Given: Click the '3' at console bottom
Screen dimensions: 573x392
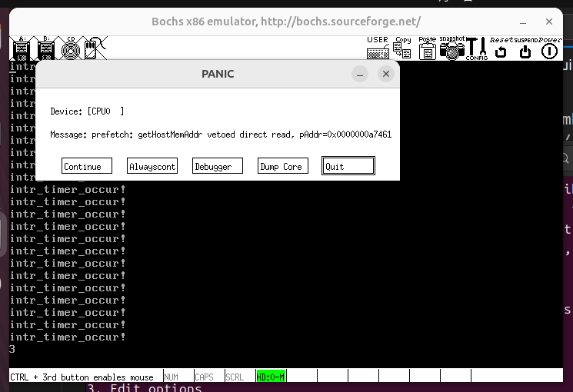Looking at the screenshot, I should coord(12,349).
